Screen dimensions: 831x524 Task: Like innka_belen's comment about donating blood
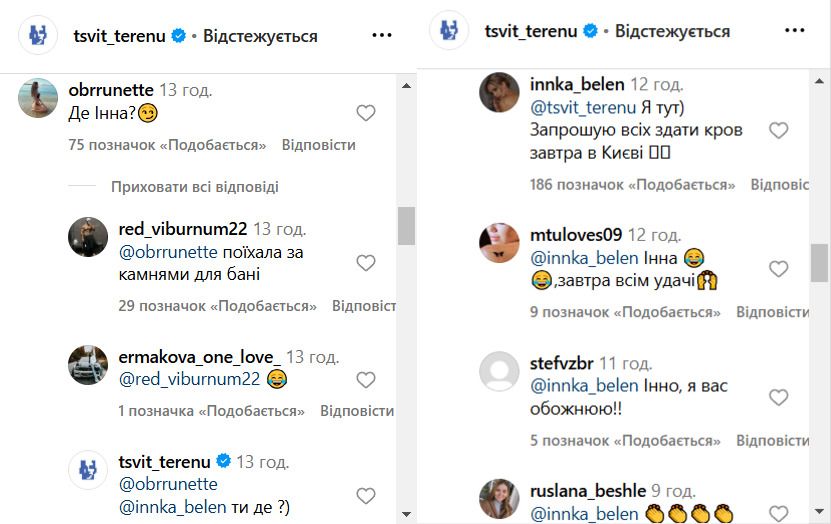(x=778, y=130)
